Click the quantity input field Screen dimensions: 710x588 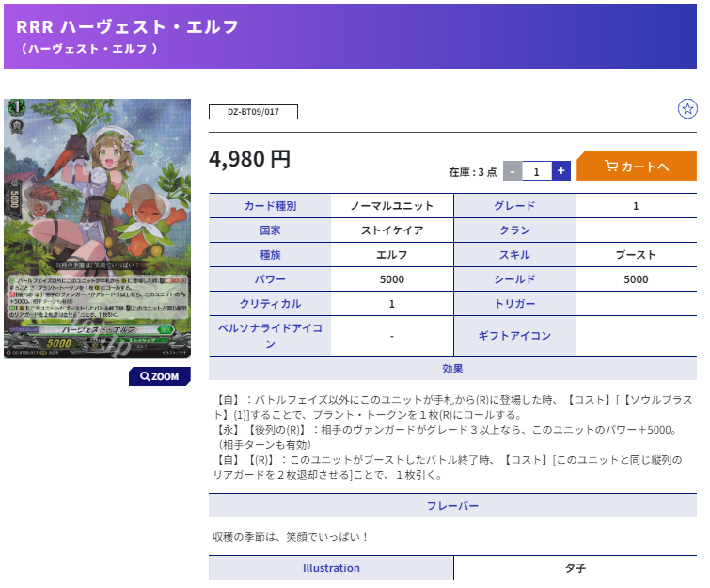pos(537,170)
